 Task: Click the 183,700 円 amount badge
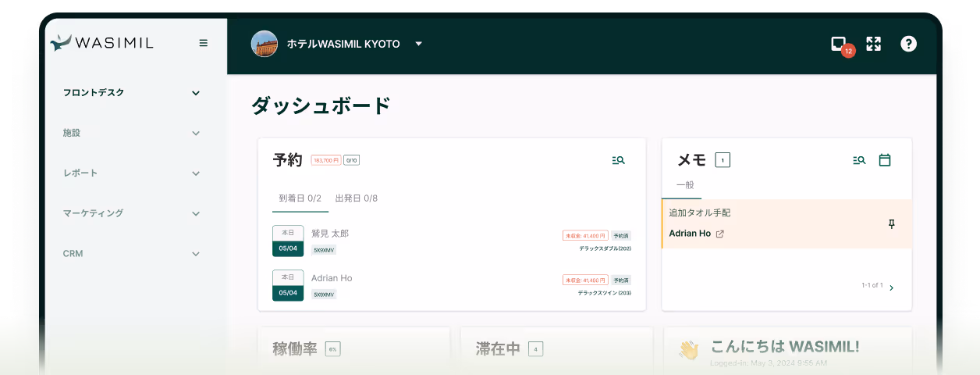[x=326, y=160]
